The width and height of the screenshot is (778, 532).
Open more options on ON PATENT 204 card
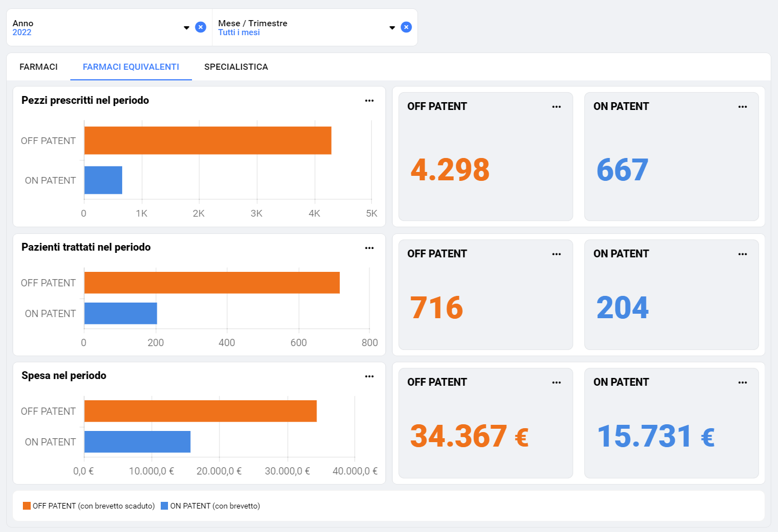[742, 255]
